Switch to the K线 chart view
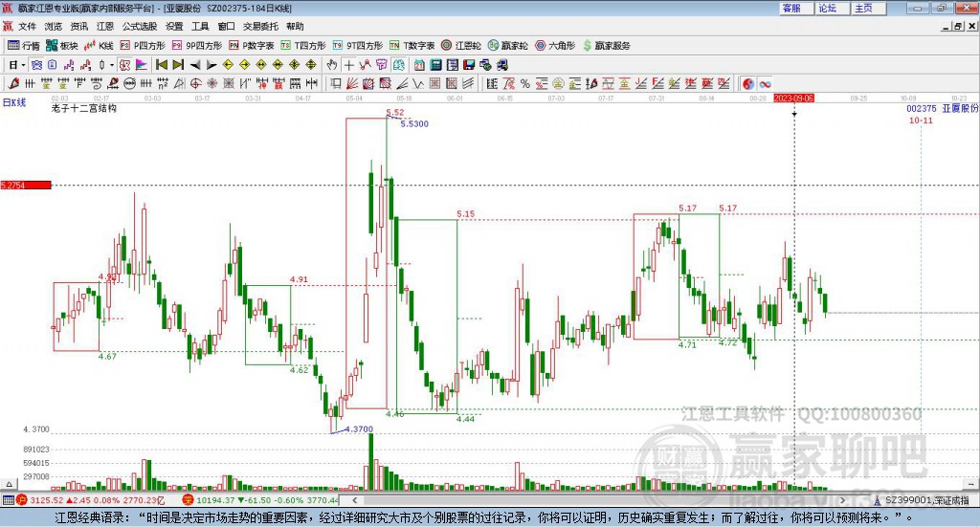The height and width of the screenshot is (527, 980). (x=99, y=46)
